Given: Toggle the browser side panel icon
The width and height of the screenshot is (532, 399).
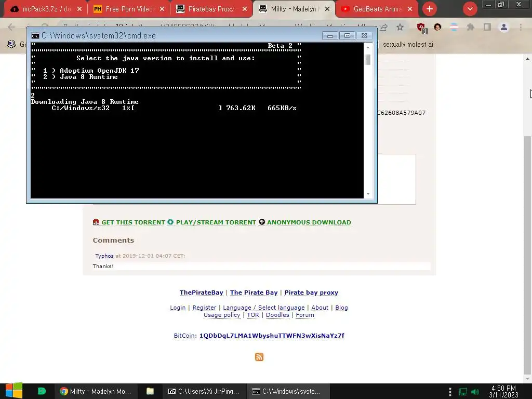Looking at the screenshot, I should pyautogui.click(x=487, y=27).
